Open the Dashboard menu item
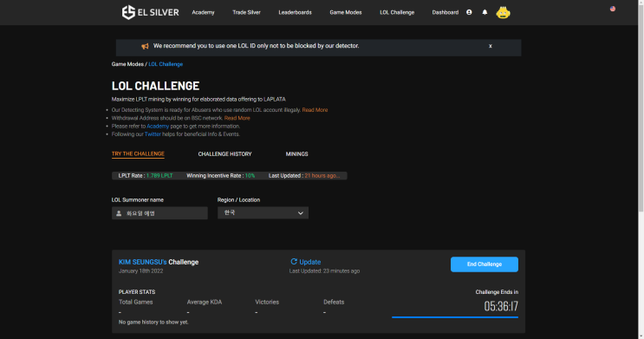The width and height of the screenshot is (644, 339). pos(446,12)
